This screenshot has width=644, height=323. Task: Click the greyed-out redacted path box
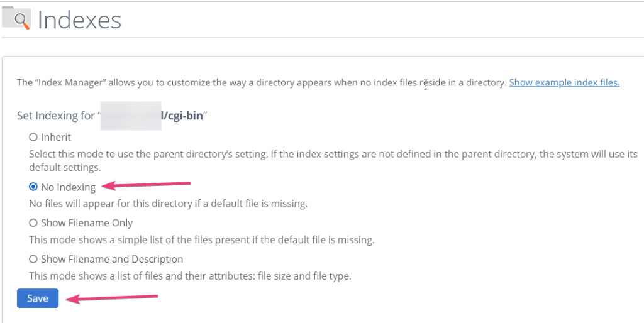pos(131,116)
